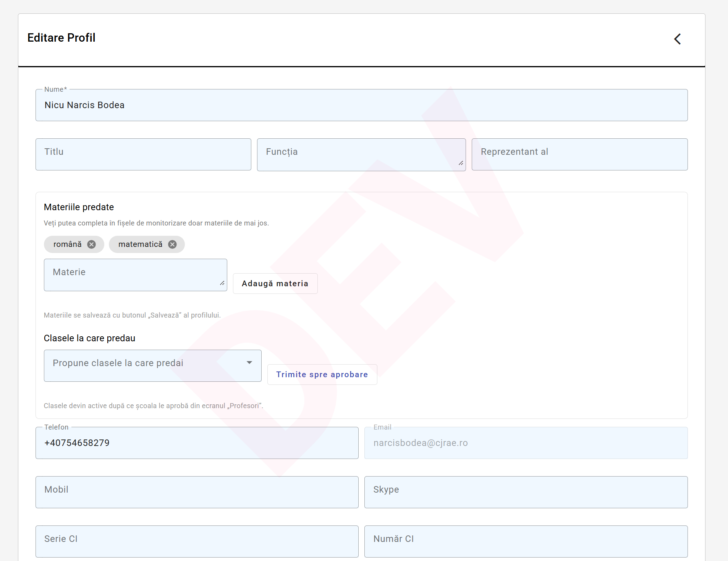Click the Materie text area

coord(136,275)
